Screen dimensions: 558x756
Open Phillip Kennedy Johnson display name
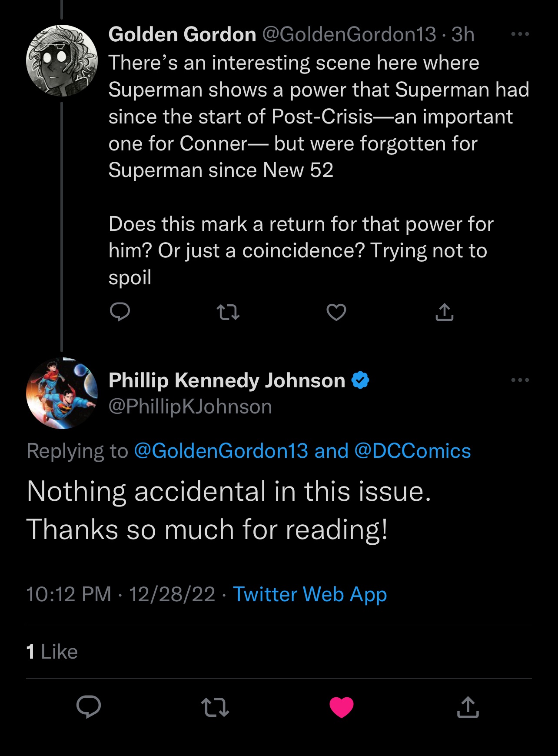pyautogui.click(x=227, y=380)
